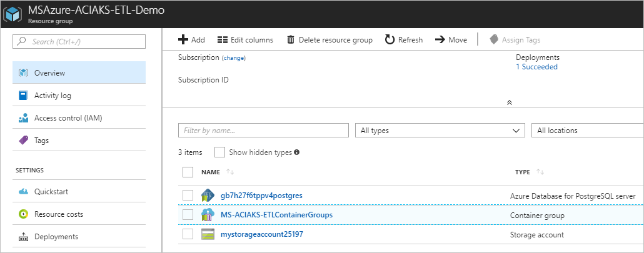The image size is (644, 253).
Task: Click the Refresh button label
Action: [410, 40]
